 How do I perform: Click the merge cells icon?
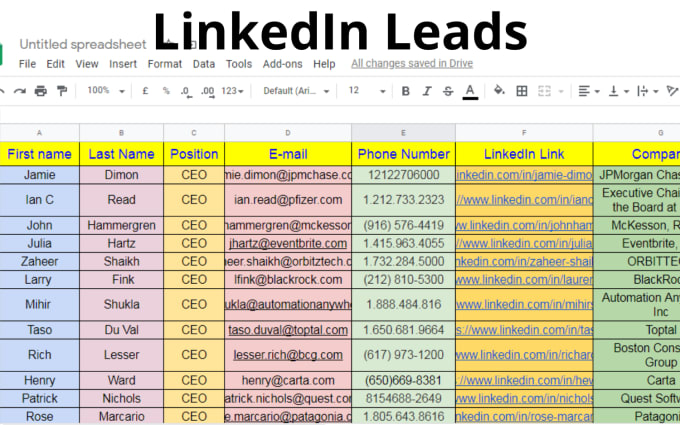(x=544, y=91)
